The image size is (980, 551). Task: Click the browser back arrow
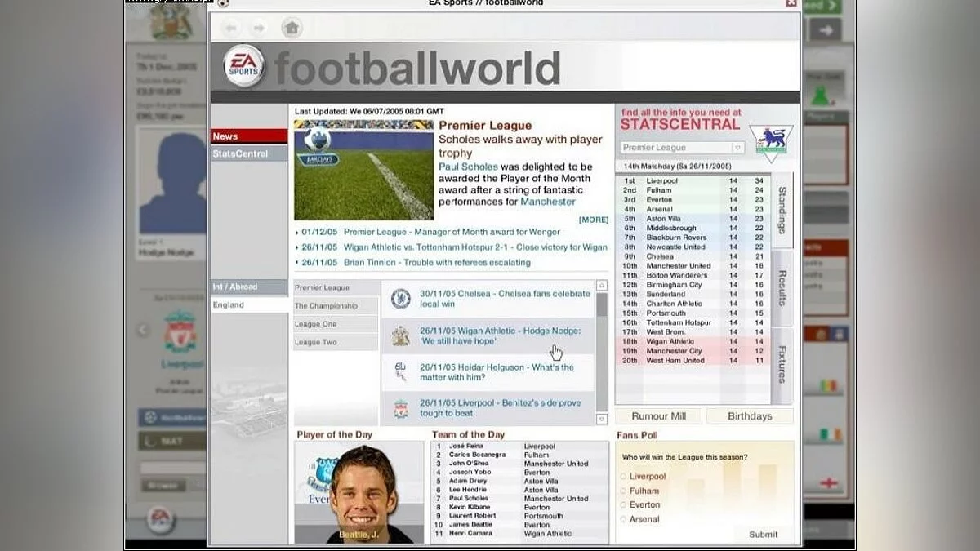(231, 28)
